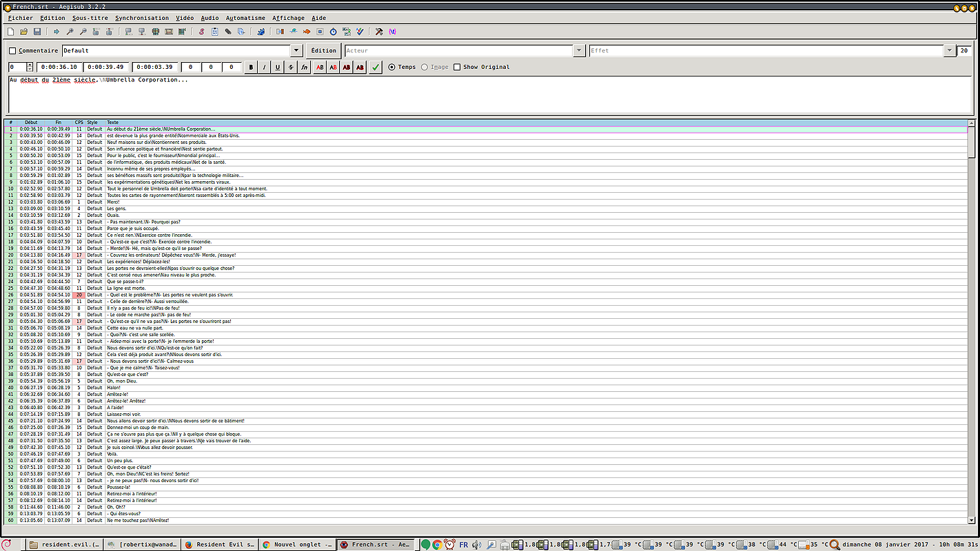Save subtitles with the floppy disk icon
Image resolution: width=980 pixels, height=551 pixels.
(37, 32)
